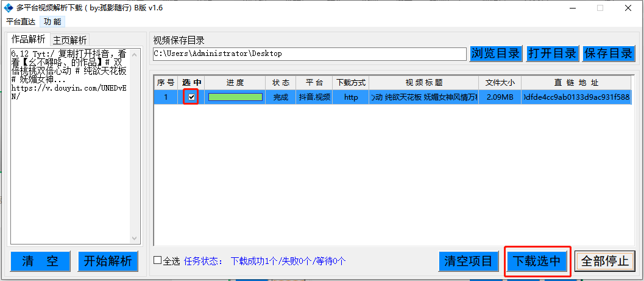Screen dimensions: 644x281
Task: Click the 全部停止 button
Action: point(605,262)
